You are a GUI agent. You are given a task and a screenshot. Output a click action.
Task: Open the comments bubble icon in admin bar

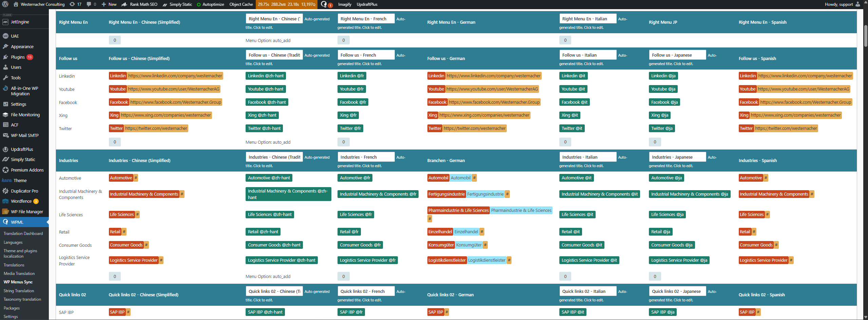[x=89, y=4]
